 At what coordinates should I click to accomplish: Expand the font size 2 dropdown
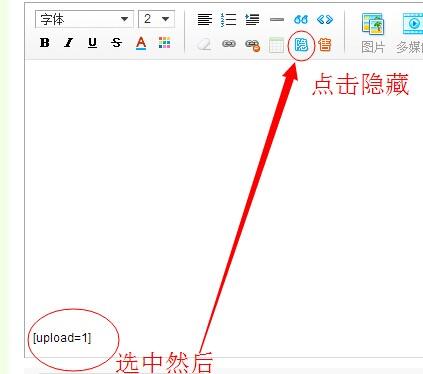[156, 19]
